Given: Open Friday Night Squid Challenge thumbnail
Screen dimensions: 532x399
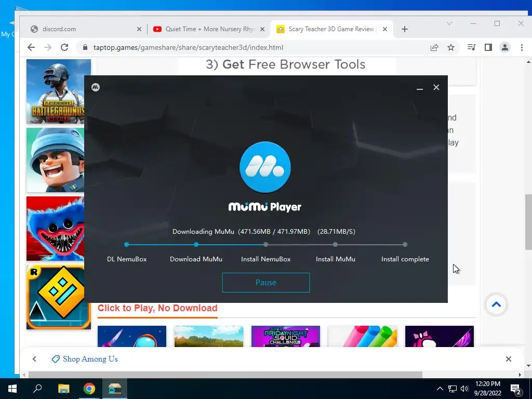Looking at the screenshot, I should (x=286, y=336).
